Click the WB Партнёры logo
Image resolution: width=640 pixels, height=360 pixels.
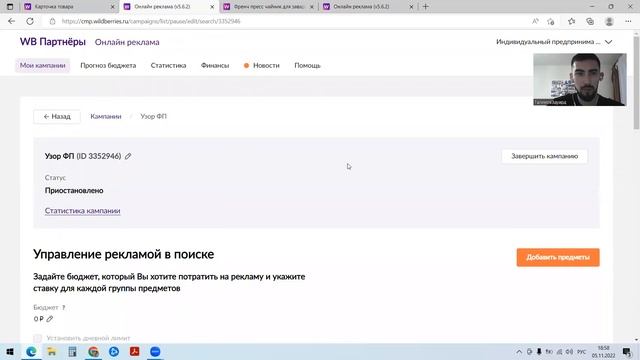point(53,42)
